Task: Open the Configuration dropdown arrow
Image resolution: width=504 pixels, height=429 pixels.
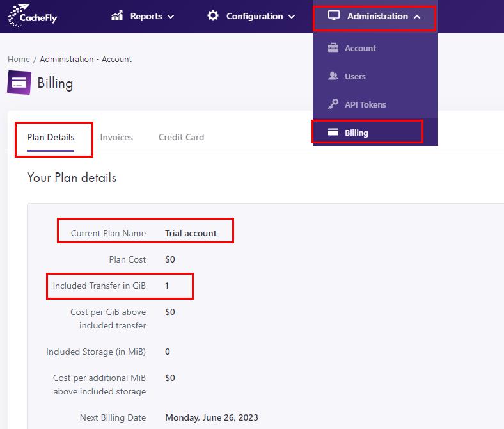Action: point(292,17)
